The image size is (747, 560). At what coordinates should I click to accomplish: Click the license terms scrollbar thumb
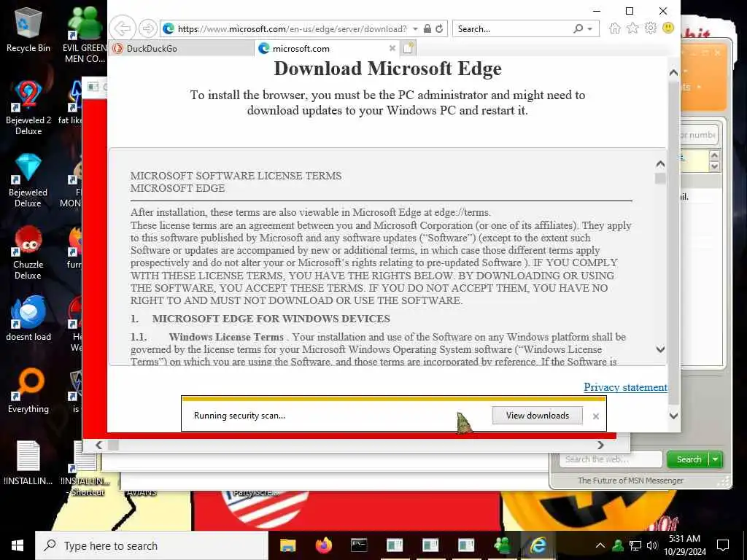pyautogui.click(x=660, y=179)
